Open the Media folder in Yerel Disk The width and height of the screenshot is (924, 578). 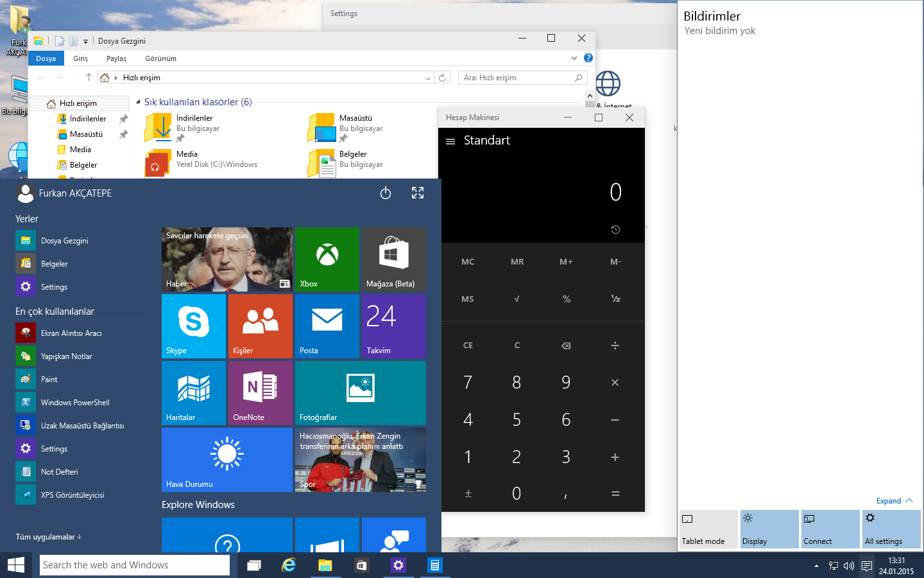201,163
